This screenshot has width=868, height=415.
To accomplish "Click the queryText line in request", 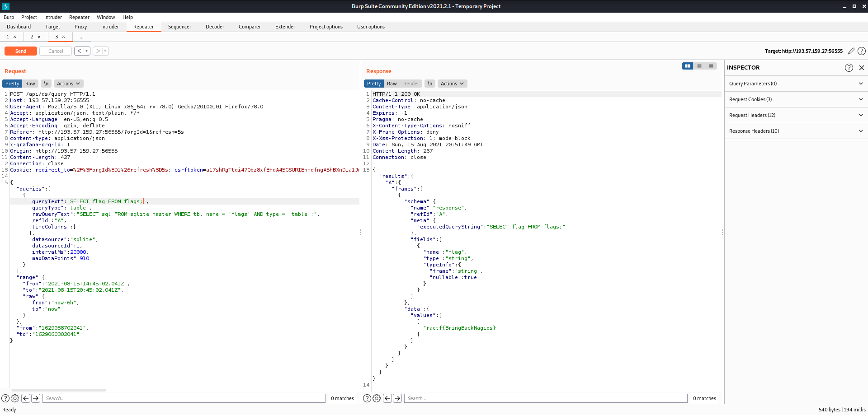I will [184, 201].
